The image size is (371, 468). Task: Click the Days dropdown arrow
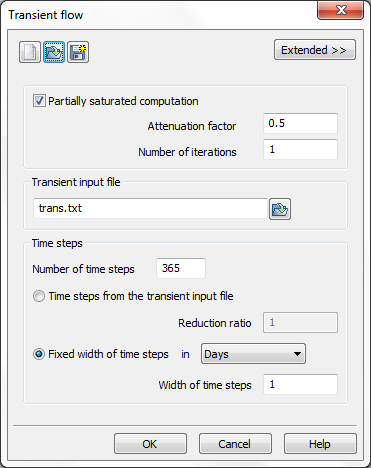click(297, 354)
